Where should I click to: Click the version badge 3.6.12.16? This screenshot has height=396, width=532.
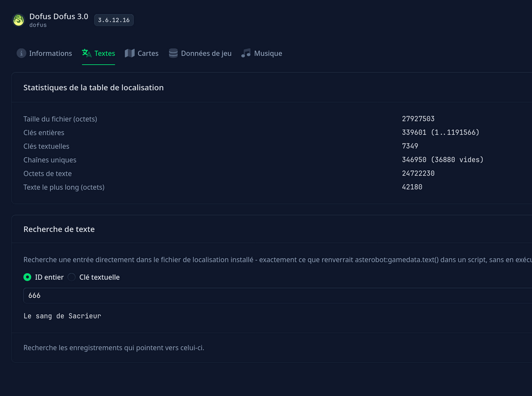[114, 20]
